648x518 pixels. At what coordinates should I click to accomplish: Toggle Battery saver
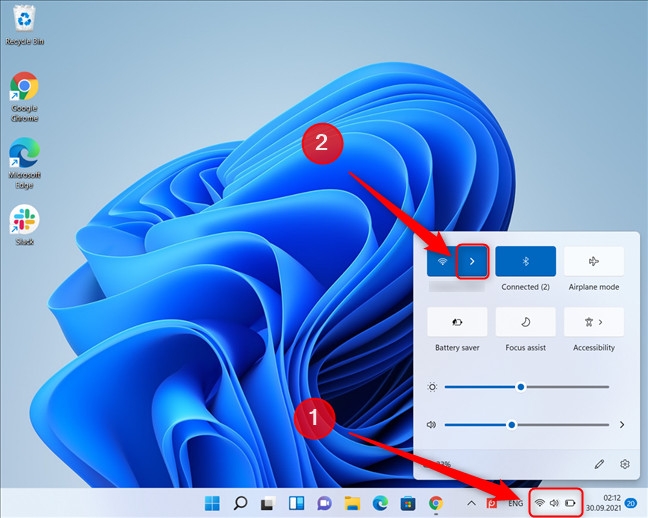tap(457, 322)
